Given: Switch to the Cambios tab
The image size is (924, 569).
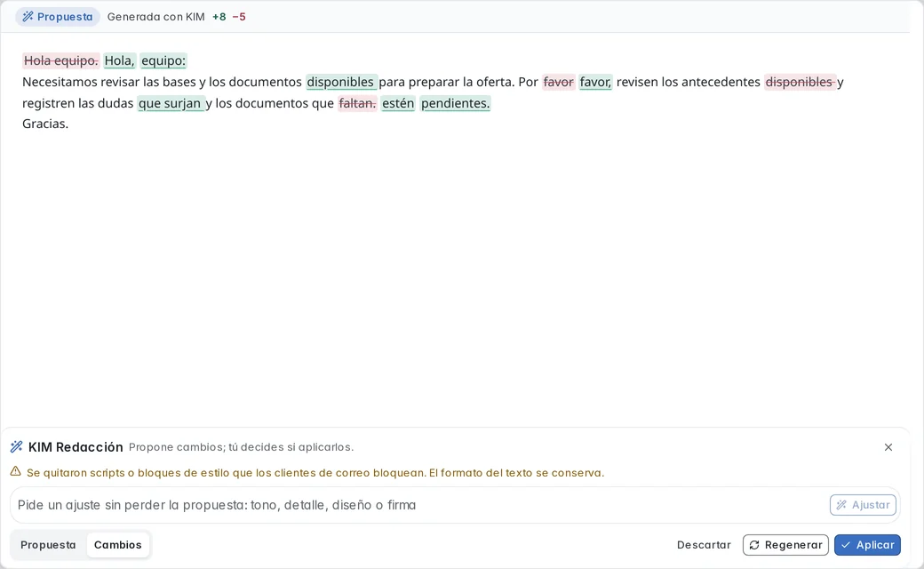Looking at the screenshot, I should pos(118,545).
